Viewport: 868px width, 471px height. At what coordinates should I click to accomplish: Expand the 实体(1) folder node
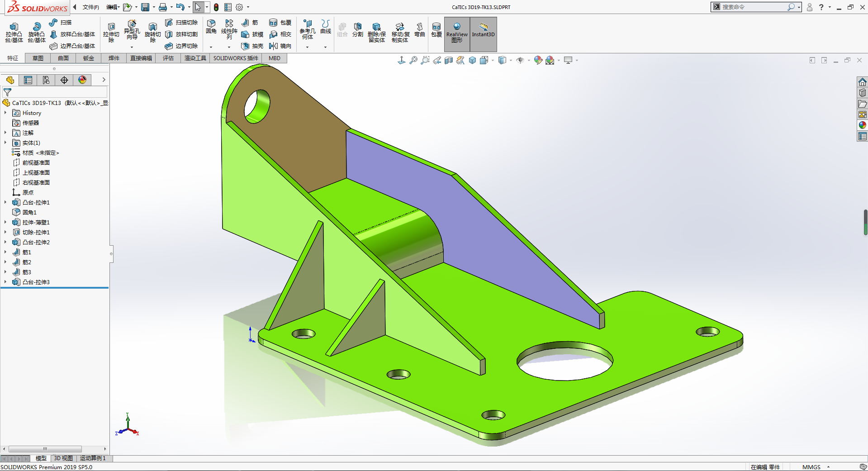5,143
